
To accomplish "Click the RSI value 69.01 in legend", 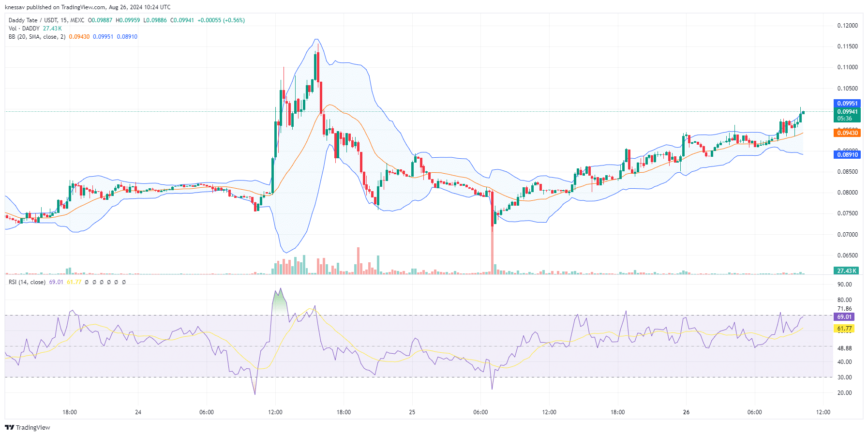I will tap(56, 282).
